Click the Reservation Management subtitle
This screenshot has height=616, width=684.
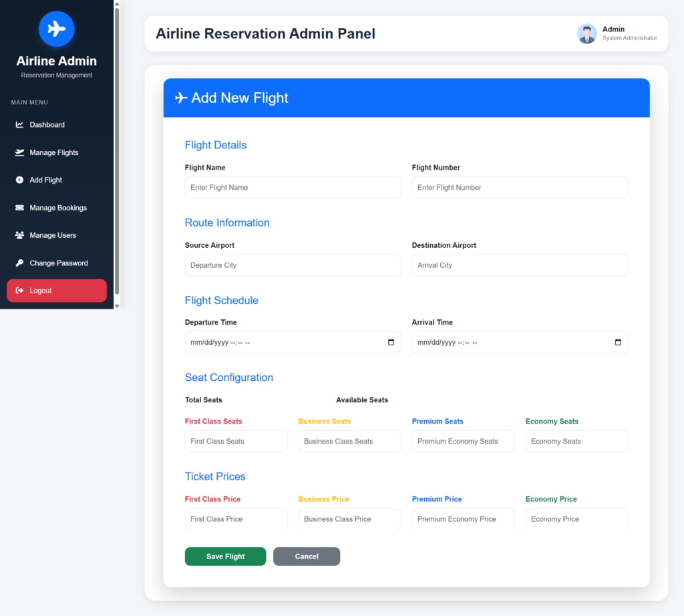click(57, 75)
